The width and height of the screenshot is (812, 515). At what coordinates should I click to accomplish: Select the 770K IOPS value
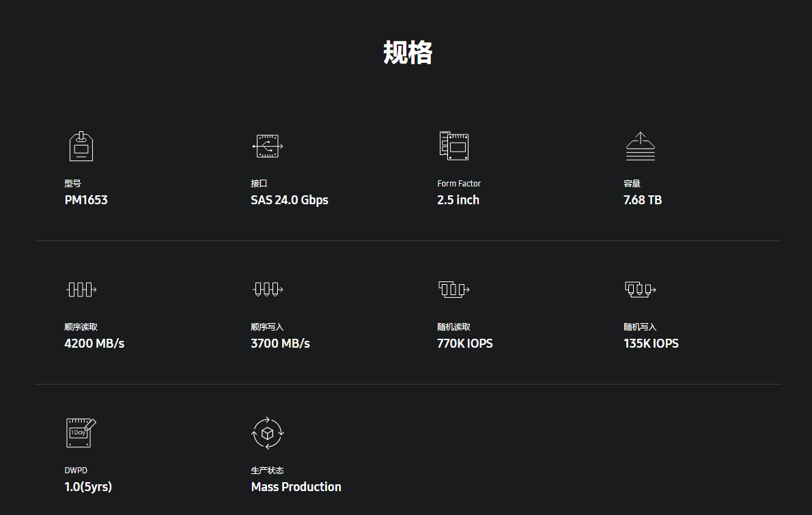click(x=465, y=344)
